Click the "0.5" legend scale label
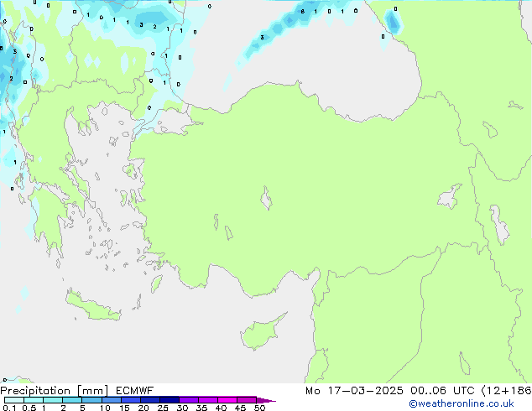The height and width of the screenshot is (411, 532). tap(29, 408)
